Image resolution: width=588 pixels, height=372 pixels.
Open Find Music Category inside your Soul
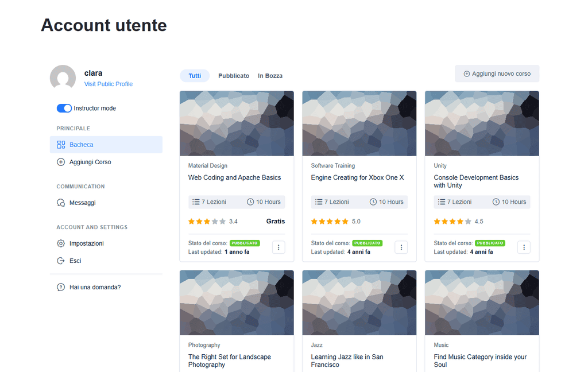click(481, 361)
